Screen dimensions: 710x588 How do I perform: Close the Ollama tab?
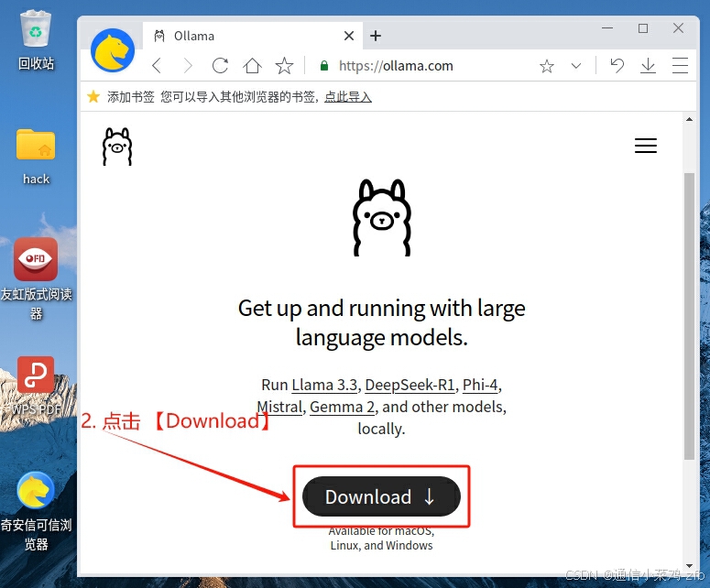coord(349,36)
